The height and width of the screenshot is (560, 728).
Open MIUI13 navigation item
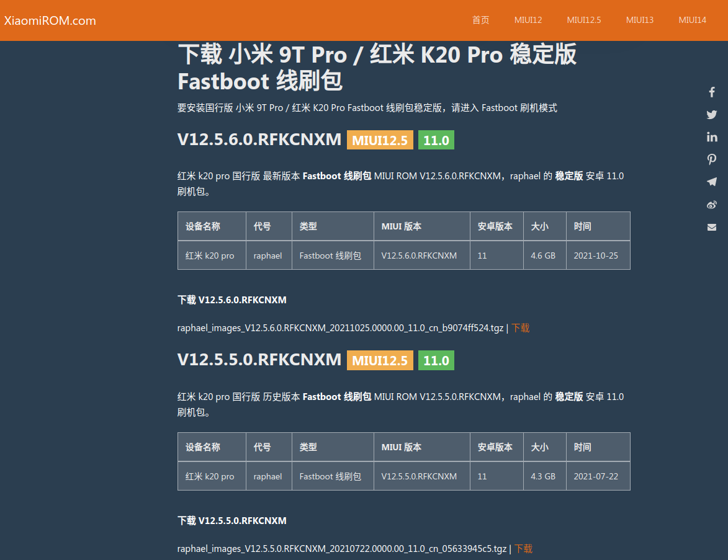click(639, 20)
